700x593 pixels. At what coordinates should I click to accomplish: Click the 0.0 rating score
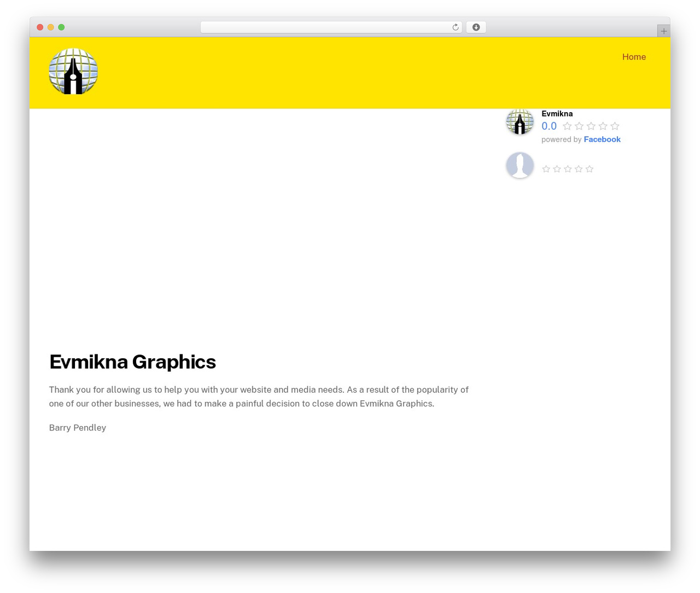[x=549, y=126]
